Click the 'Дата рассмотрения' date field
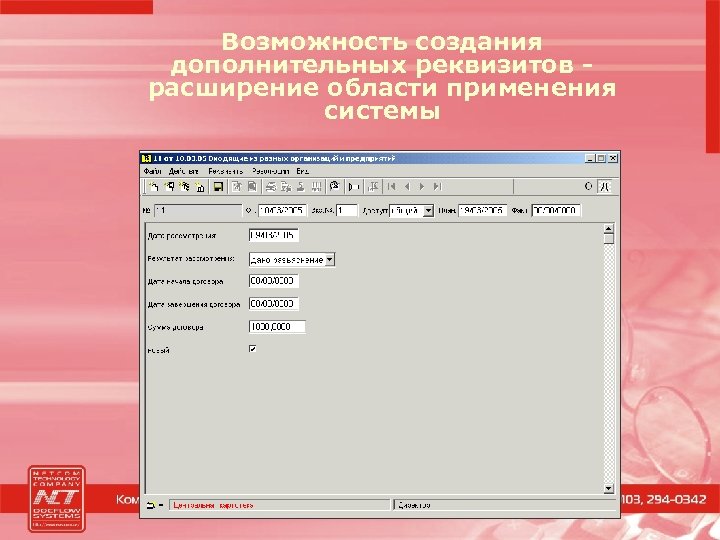This screenshot has width=720, height=540. point(274,236)
